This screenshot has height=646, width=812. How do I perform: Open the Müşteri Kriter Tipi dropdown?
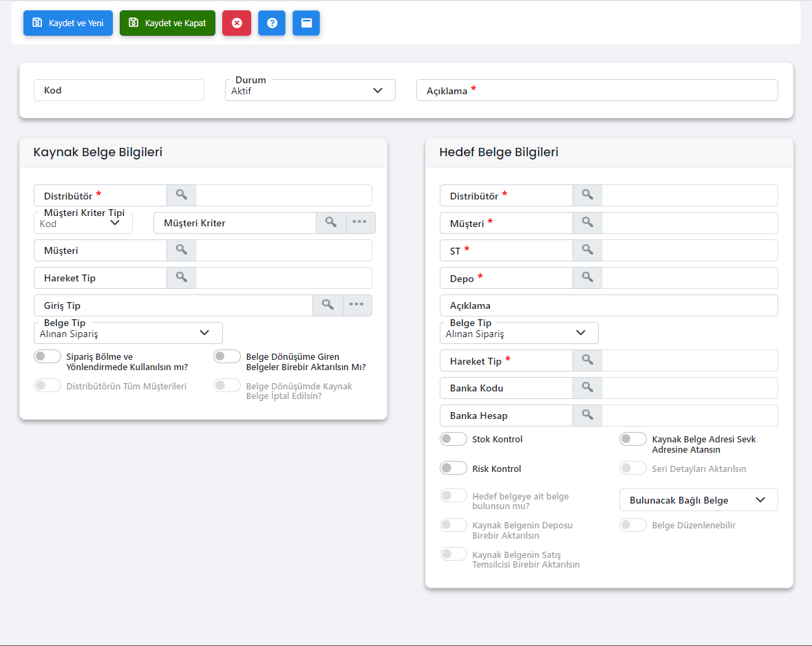(83, 223)
